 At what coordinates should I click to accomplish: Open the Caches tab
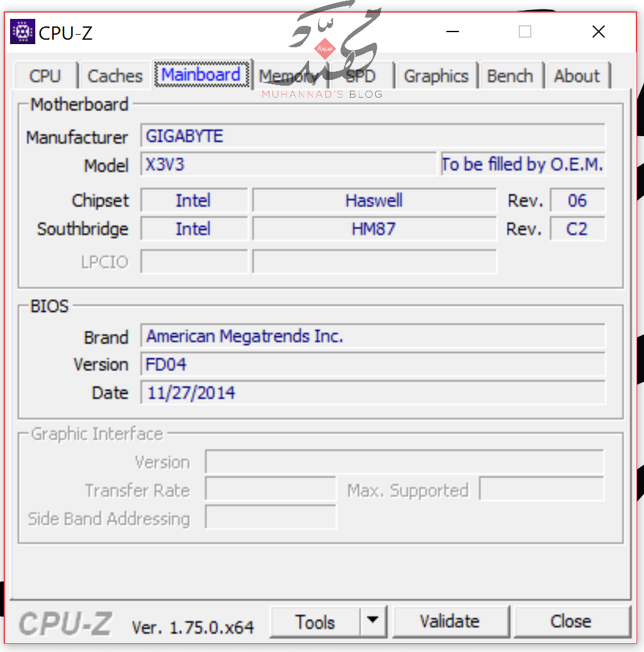115,76
